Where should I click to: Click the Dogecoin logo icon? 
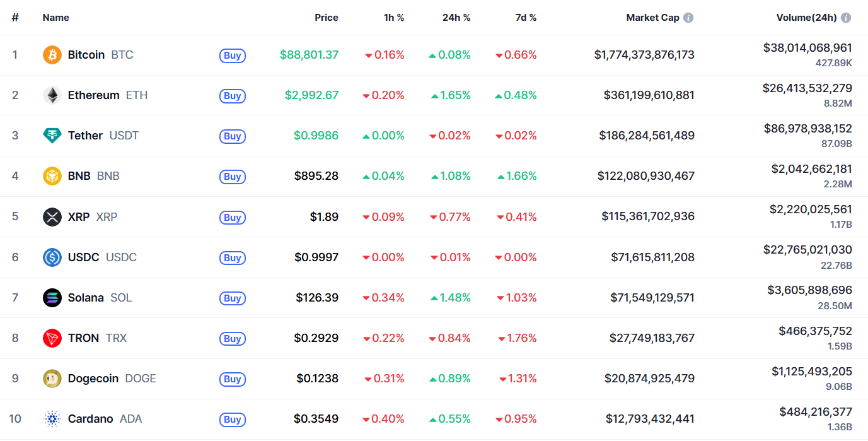52,379
